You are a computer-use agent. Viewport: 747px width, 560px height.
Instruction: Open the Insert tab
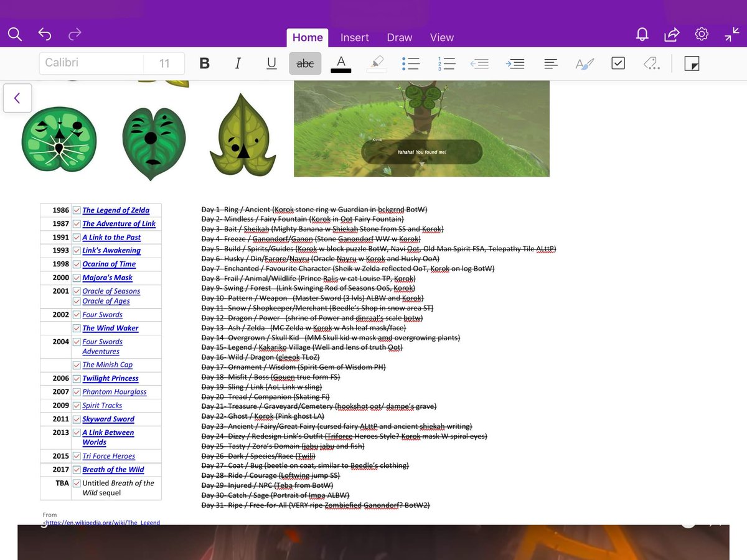[x=355, y=37]
